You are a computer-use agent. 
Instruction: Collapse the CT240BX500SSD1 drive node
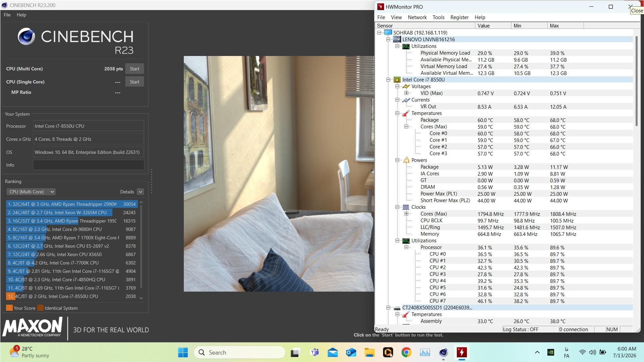coord(388,308)
